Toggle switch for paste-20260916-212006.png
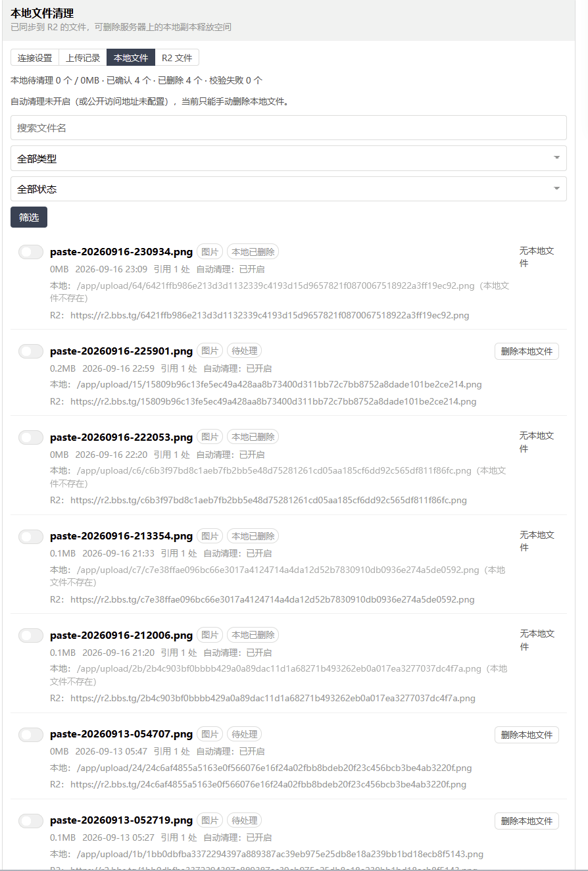This screenshot has width=588, height=871. (31, 635)
